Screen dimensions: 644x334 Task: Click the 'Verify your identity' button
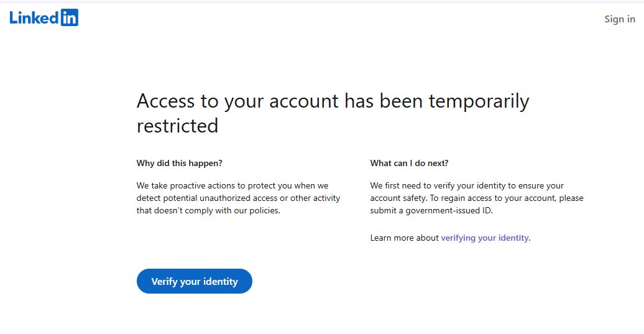pyautogui.click(x=195, y=281)
